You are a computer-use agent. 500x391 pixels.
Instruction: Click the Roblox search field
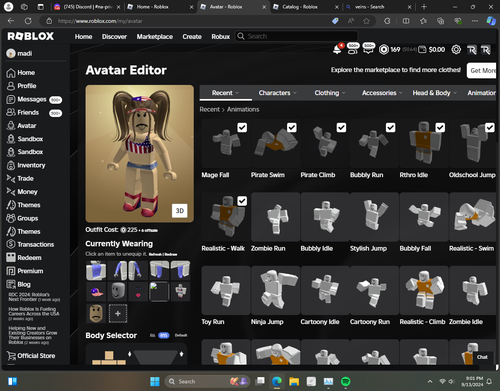pos(297,36)
